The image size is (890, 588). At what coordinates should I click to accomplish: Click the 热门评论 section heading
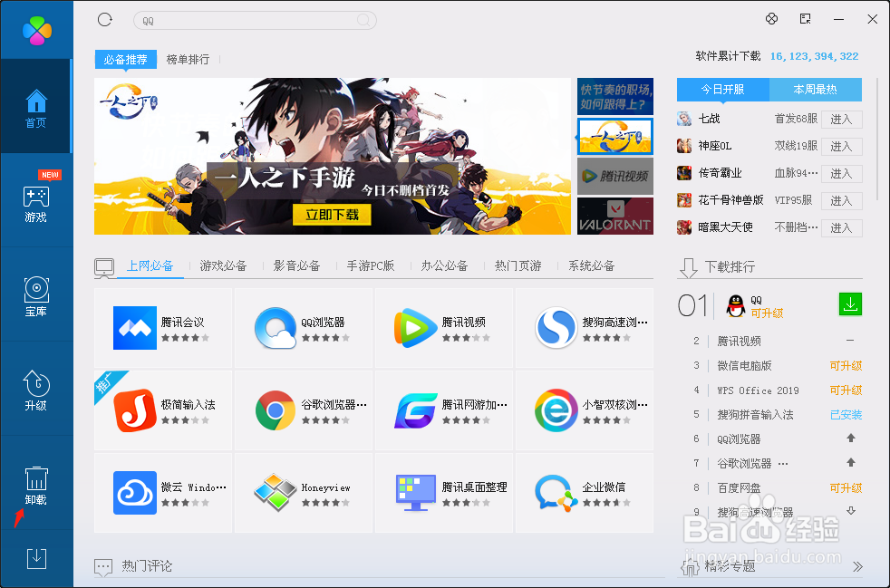click(147, 566)
